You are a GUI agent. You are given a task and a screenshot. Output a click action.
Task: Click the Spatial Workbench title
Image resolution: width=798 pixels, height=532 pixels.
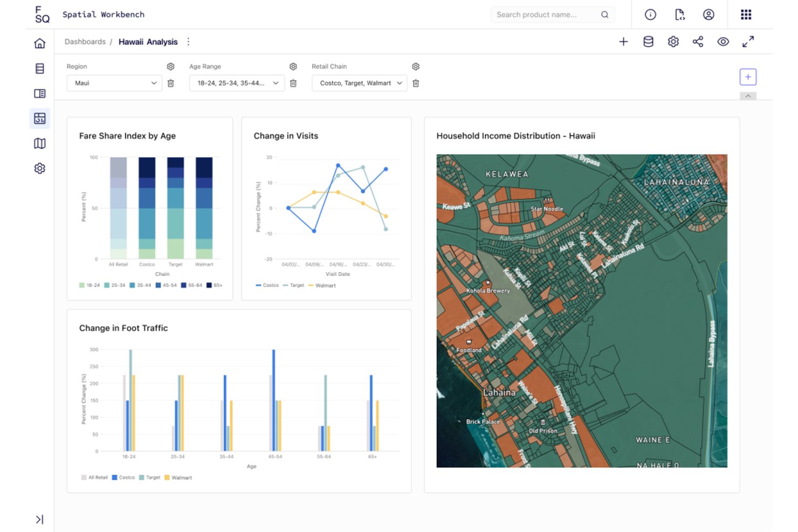(104, 15)
